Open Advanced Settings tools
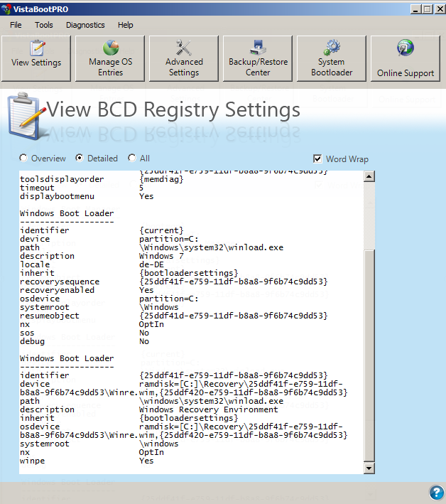This screenshot has width=446, height=504. pyautogui.click(x=184, y=58)
